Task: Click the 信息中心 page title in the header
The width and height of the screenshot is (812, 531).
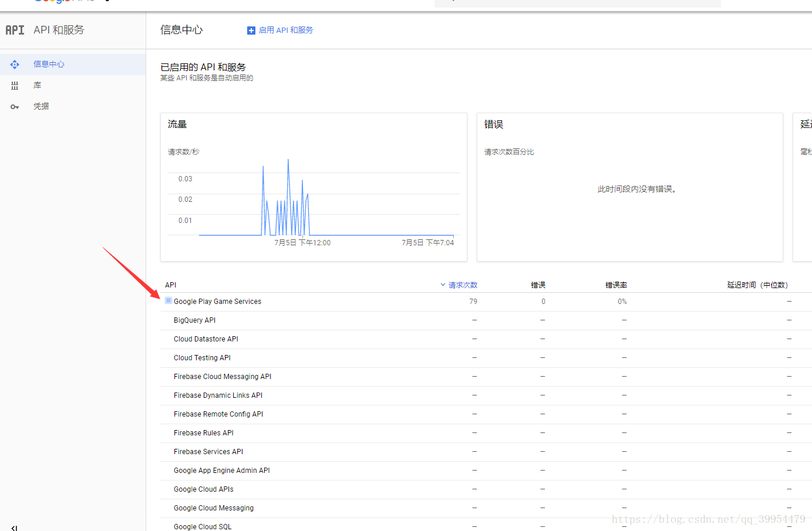Action: click(x=181, y=30)
